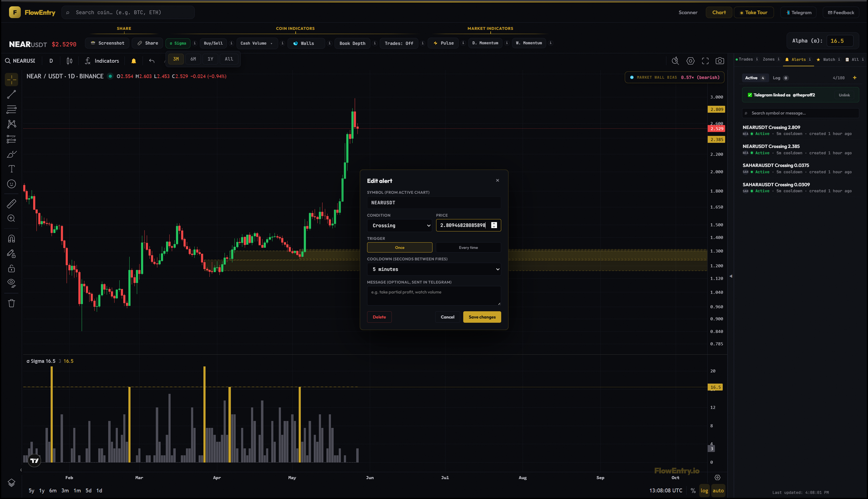Open time axis settings icon
868x499 pixels.
[718, 477]
